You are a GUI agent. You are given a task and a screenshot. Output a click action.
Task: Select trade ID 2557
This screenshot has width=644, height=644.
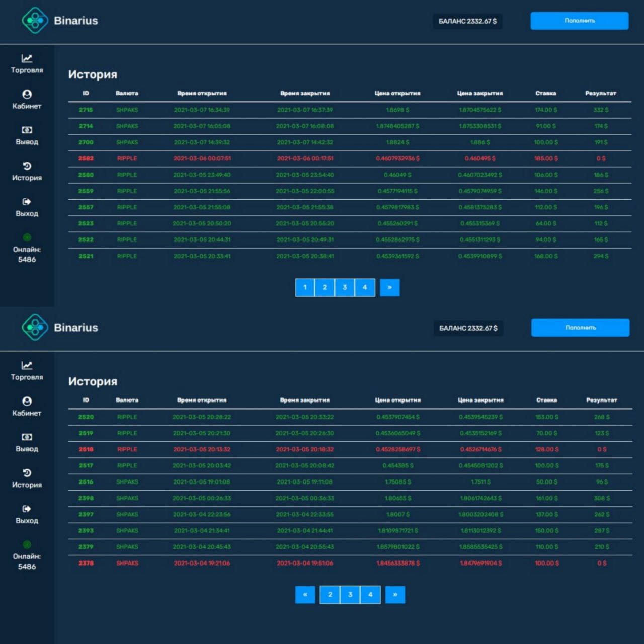click(x=86, y=207)
